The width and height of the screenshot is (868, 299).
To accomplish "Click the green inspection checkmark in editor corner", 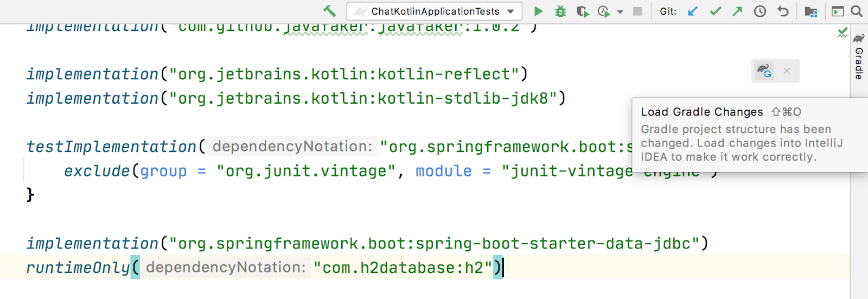I will pos(843,33).
